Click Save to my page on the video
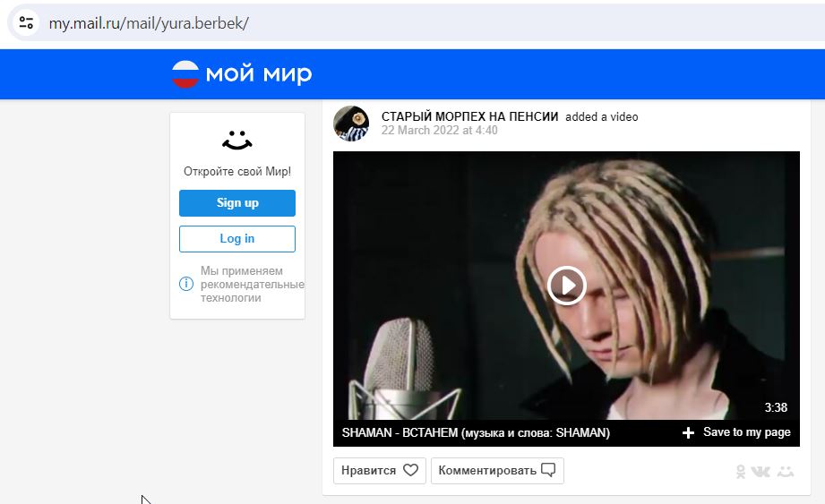825x504 pixels. 736,432
